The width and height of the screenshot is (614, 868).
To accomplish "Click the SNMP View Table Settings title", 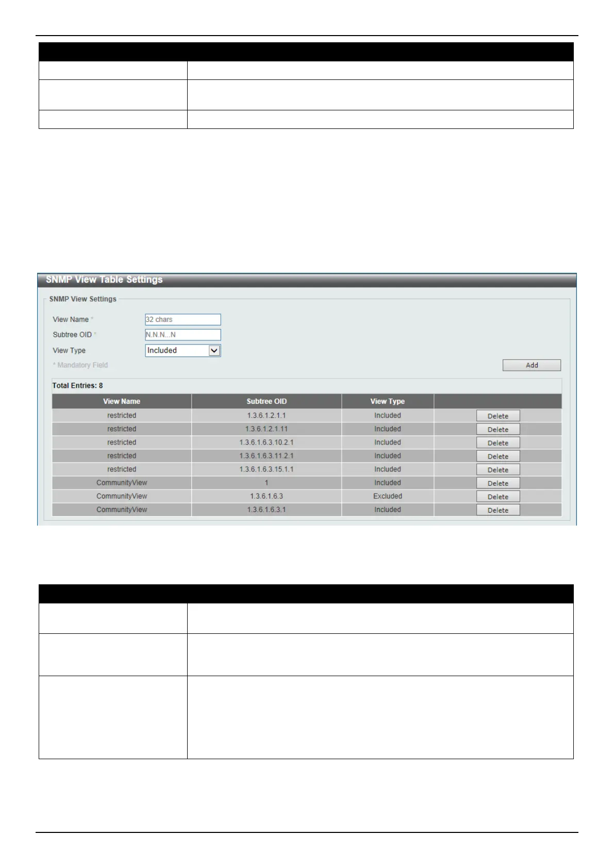I will pos(104,280).
